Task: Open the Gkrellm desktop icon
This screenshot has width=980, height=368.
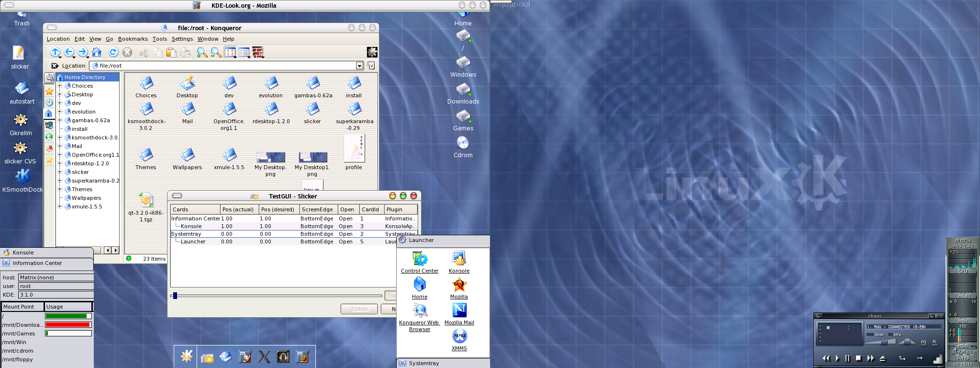Action: pyautogui.click(x=21, y=124)
